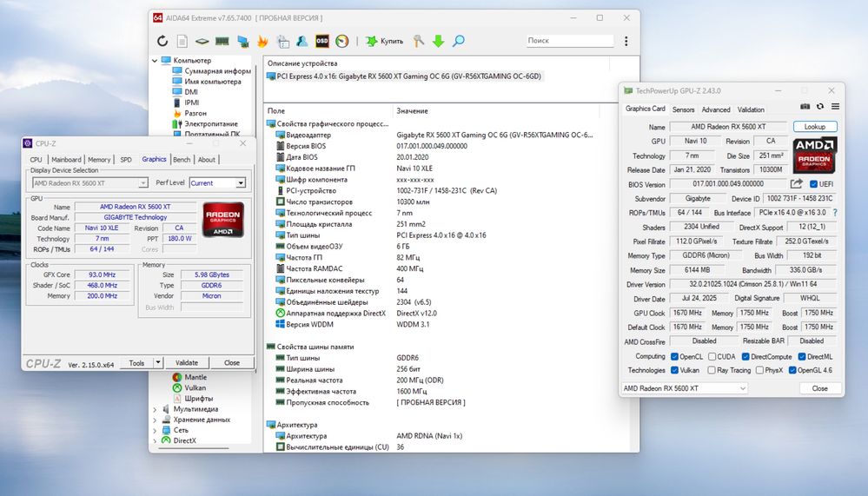Toggle the PhysX checkbox

coord(759,370)
